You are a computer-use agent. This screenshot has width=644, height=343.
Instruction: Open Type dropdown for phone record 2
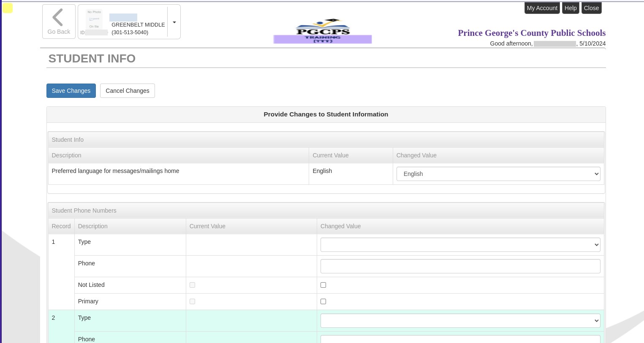tap(460, 321)
